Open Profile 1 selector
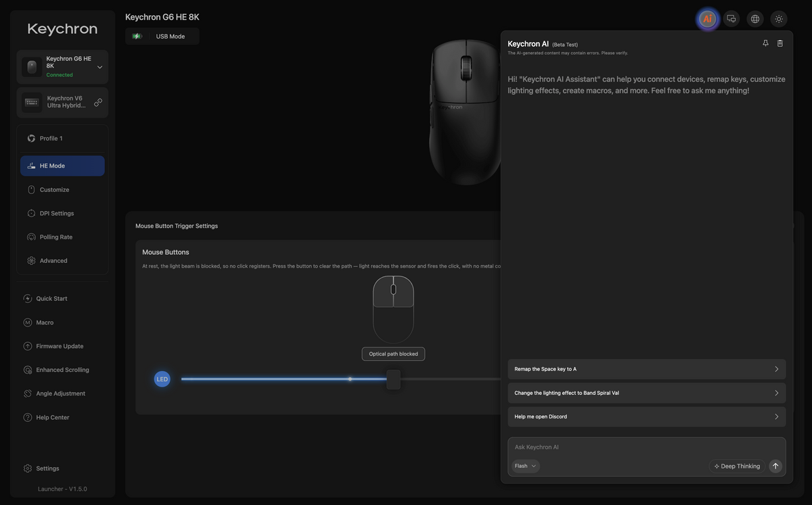 tap(62, 139)
